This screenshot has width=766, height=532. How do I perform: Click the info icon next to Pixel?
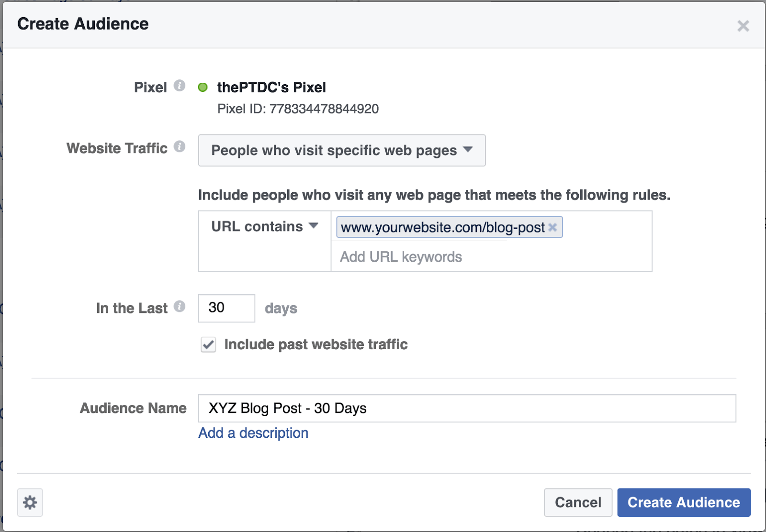point(180,86)
